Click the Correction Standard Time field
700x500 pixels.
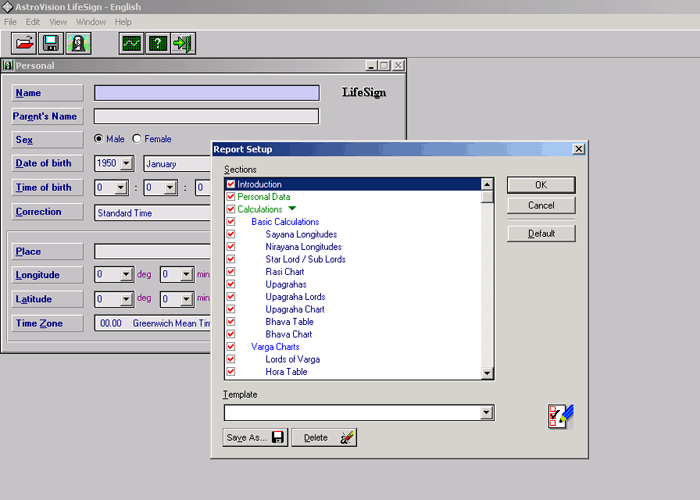point(153,213)
